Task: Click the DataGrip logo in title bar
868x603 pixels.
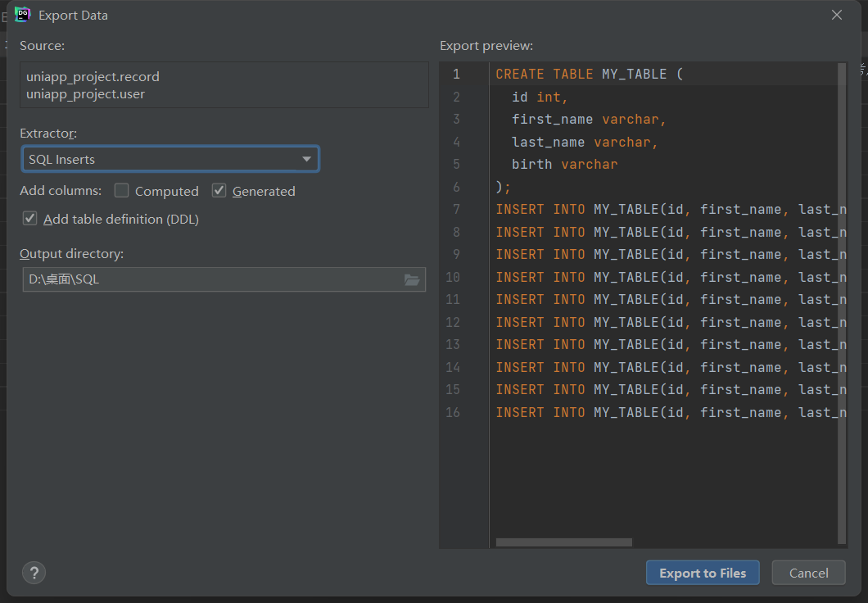Action: (22, 15)
